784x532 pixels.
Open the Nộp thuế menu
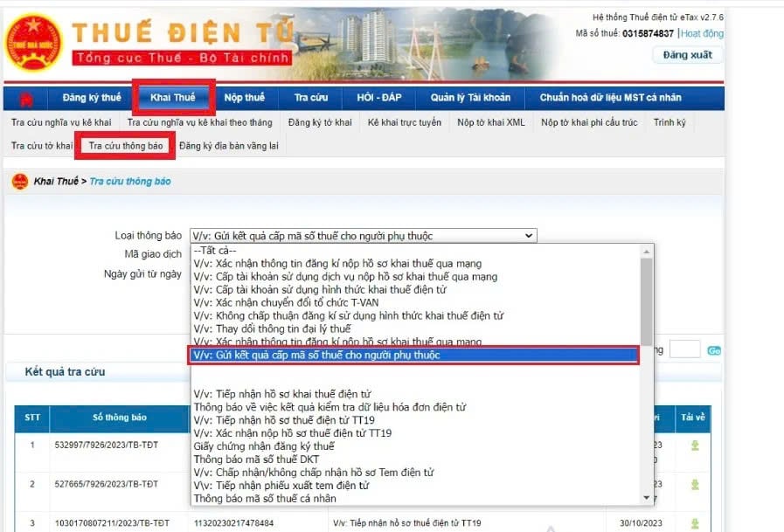[245, 98]
